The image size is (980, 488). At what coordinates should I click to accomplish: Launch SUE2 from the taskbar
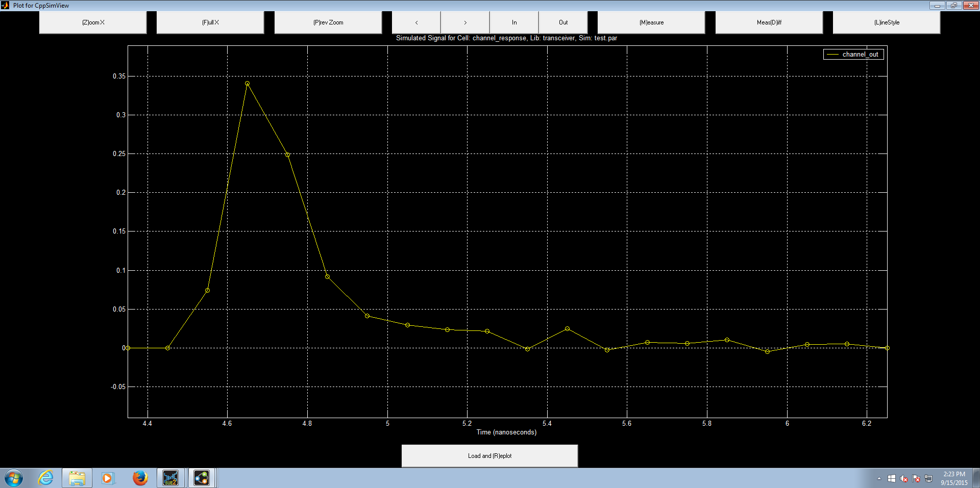point(170,478)
